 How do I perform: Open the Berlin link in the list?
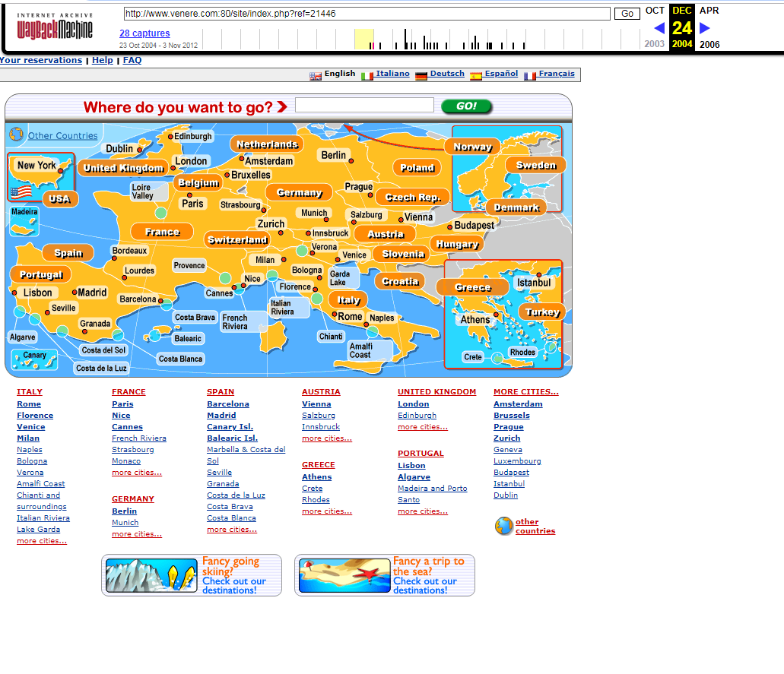pyautogui.click(x=125, y=511)
